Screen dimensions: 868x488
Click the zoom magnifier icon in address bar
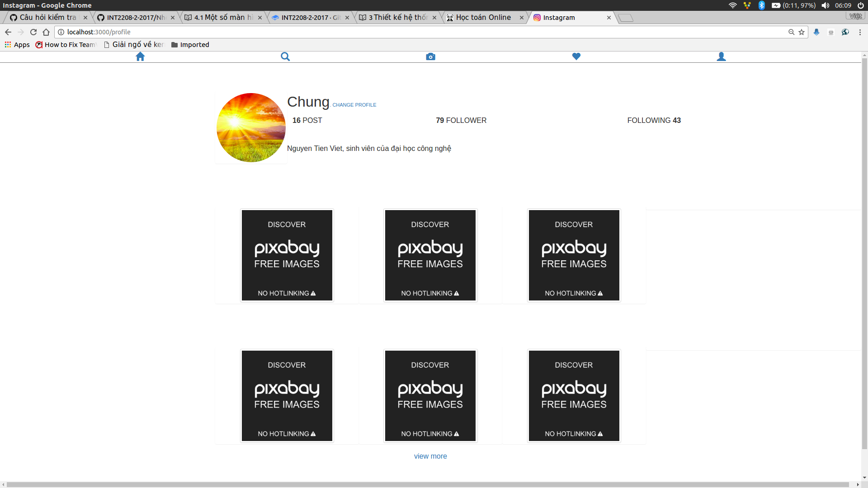791,32
